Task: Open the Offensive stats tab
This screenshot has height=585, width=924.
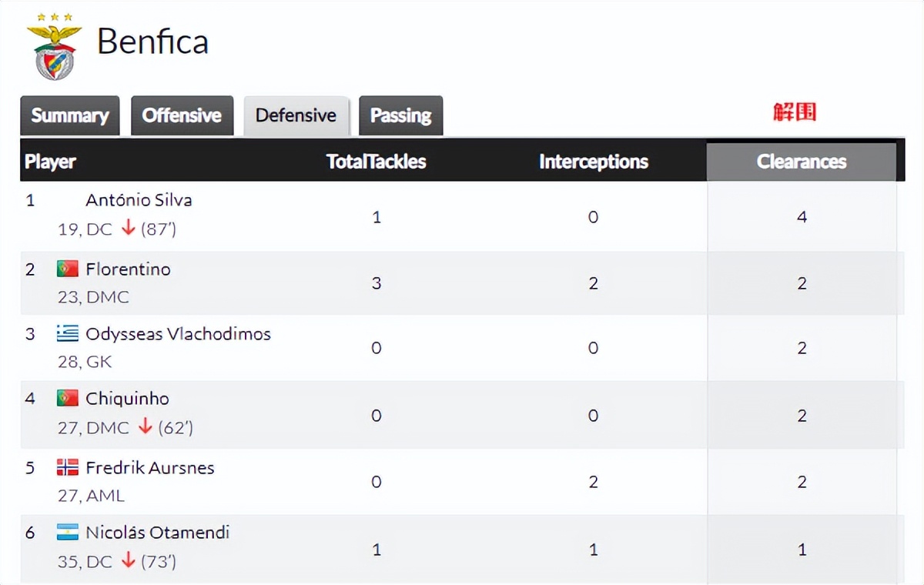Action: 182,115
